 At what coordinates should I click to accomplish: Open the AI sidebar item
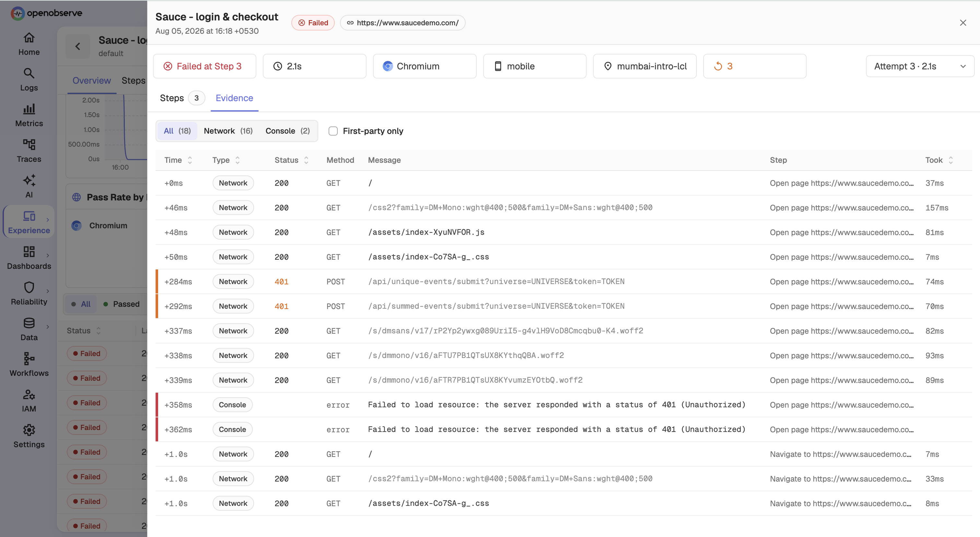29,187
